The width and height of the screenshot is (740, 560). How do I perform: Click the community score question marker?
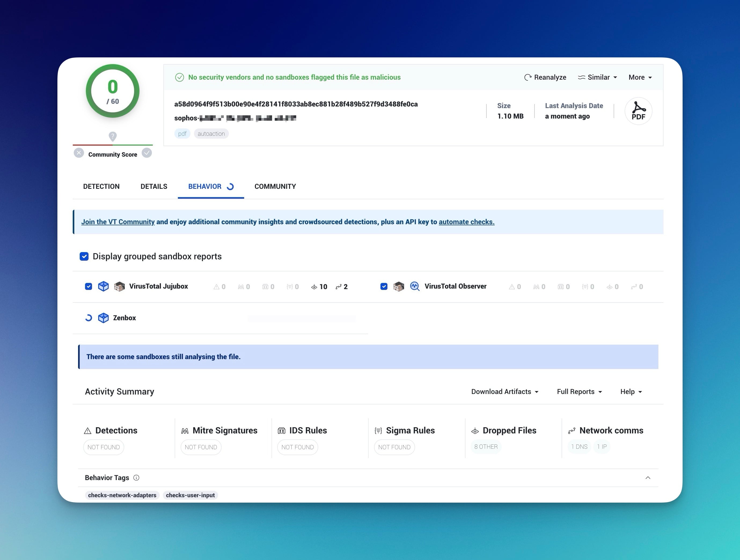point(112,137)
